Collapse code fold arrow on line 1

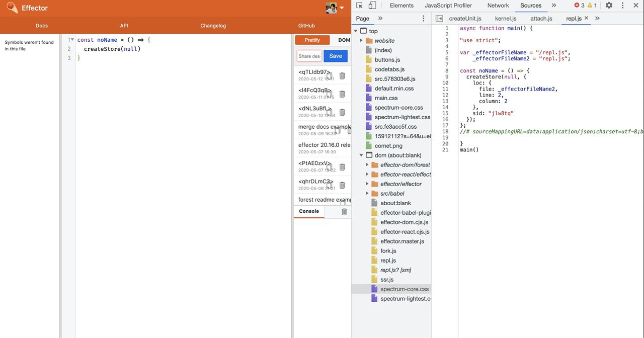pyautogui.click(x=73, y=40)
